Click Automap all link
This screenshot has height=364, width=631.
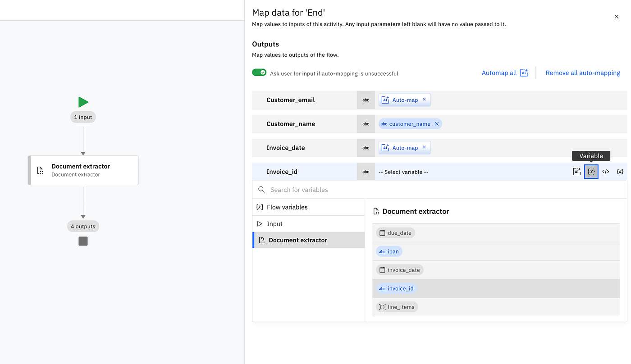(499, 73)
